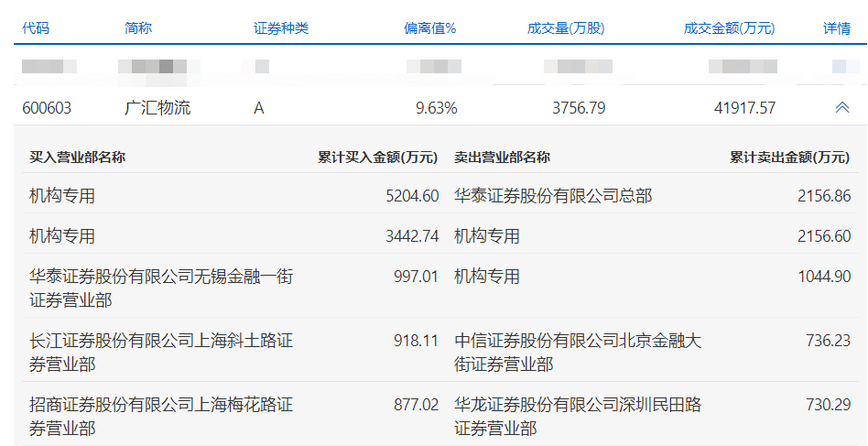
Task: Open 中信证券北京金融大街 seller entry
Action: pos(578,353)
